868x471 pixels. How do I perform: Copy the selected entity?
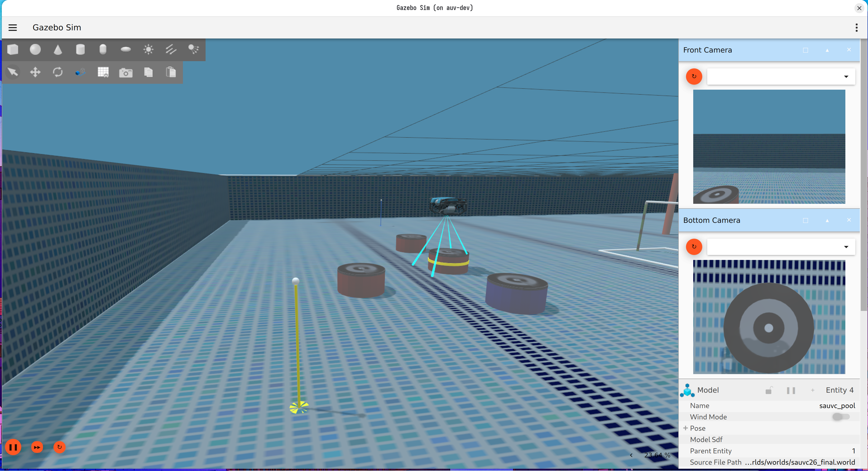pyautogui.click(x=148, y=72)
